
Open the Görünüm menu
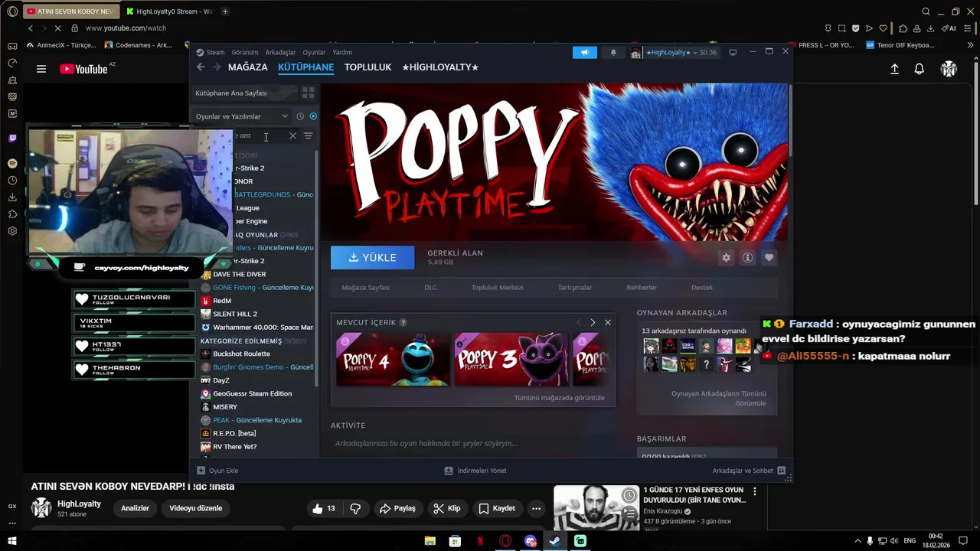[245, 52]
